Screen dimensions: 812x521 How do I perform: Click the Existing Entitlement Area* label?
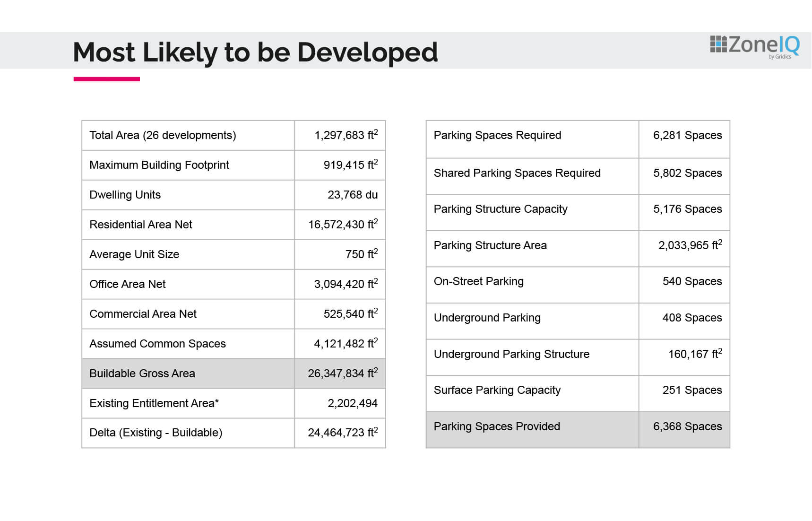tap(154, 403)
